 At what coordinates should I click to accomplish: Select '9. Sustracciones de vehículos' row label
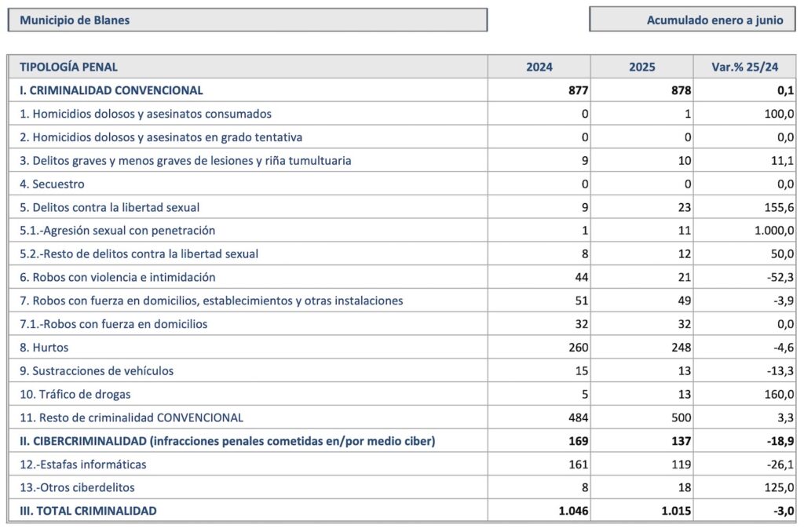pyautogui.click(x=97, y=371)
